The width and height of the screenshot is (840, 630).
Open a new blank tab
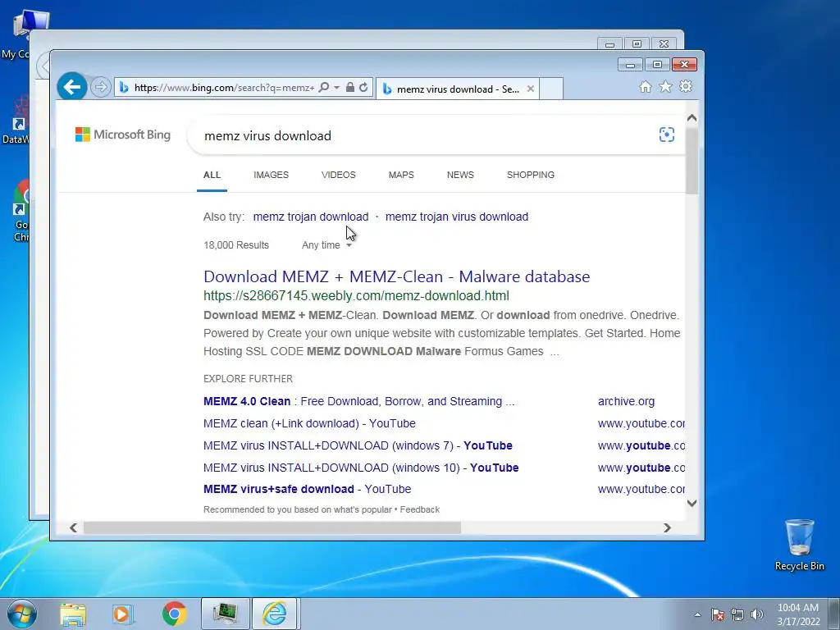tap(550, 89)
